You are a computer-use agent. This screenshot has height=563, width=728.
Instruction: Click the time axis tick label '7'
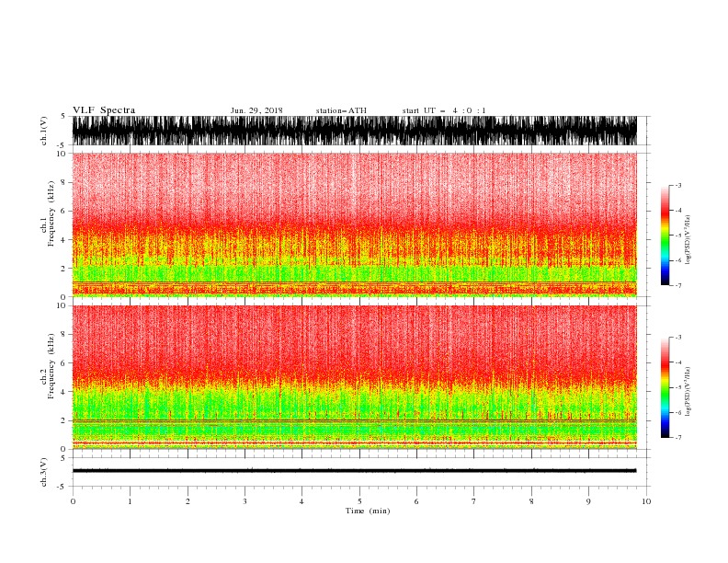[x=474, y=501]
